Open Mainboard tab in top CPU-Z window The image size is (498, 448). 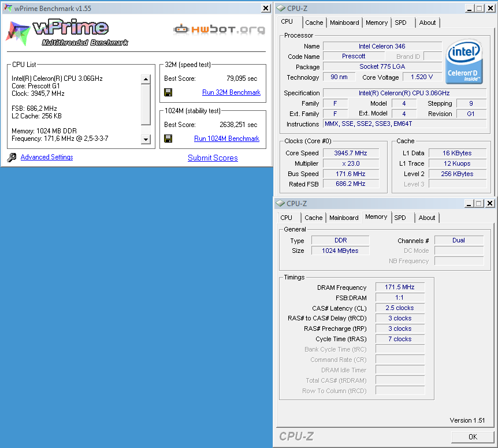tap(344, 23)
